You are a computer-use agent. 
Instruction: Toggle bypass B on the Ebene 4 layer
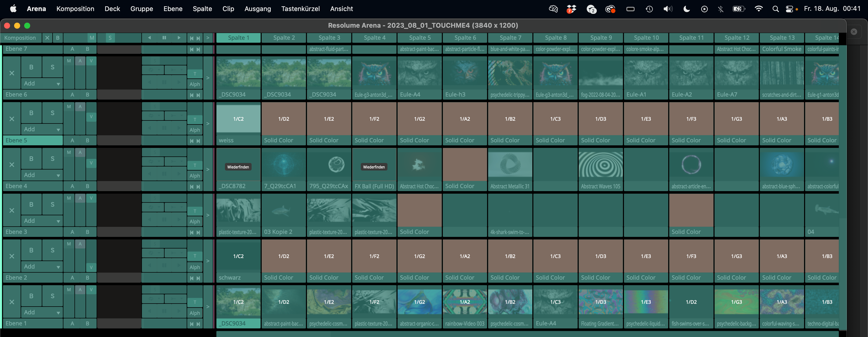point(31,159)
